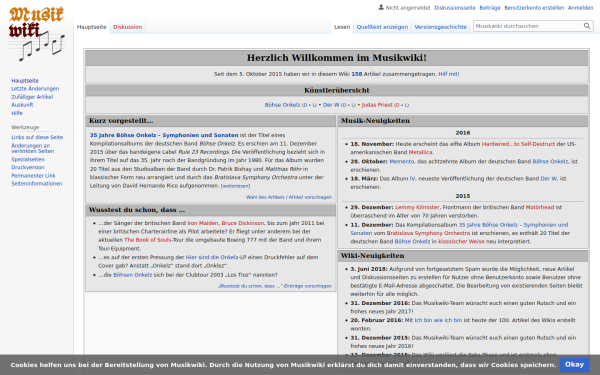Open the Bruce Dickinson link
This screenshot has height=375, width=600.
tap(243, 223)
